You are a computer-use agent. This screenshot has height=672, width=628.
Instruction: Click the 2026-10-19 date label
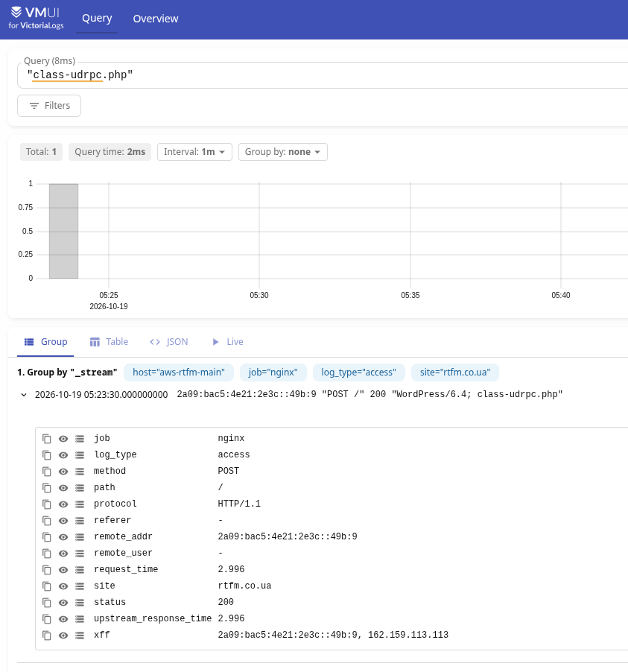pos(109,307)
